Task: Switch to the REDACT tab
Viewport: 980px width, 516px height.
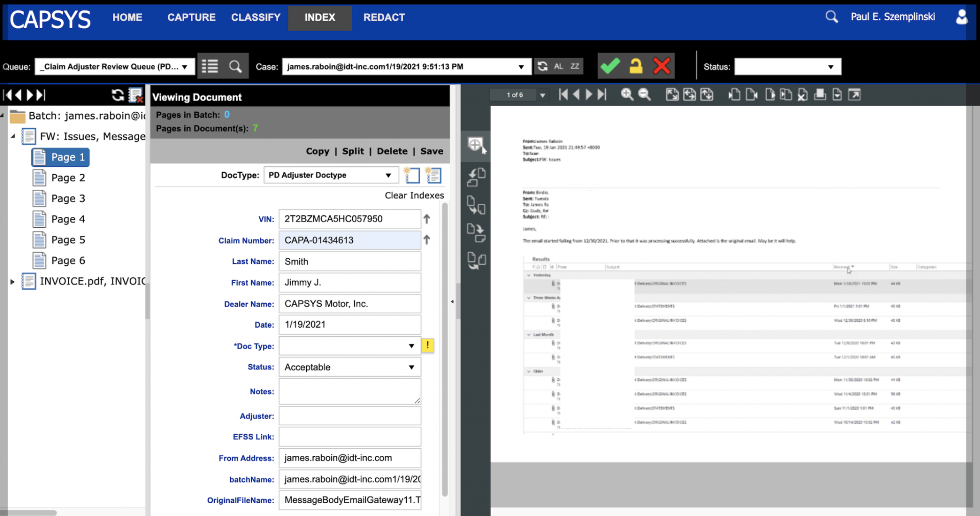Action: pos(384,17)
